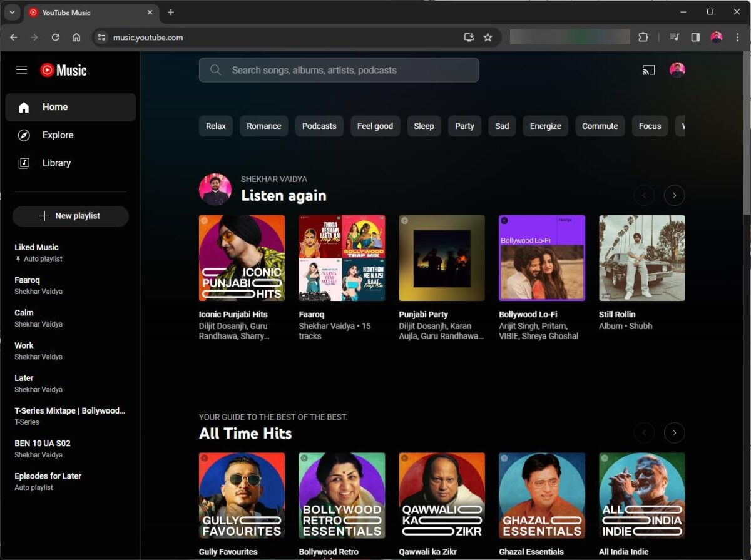The image size is (751, 560).
Task: Open the browser side panel
Action: [x=695, y=38]
